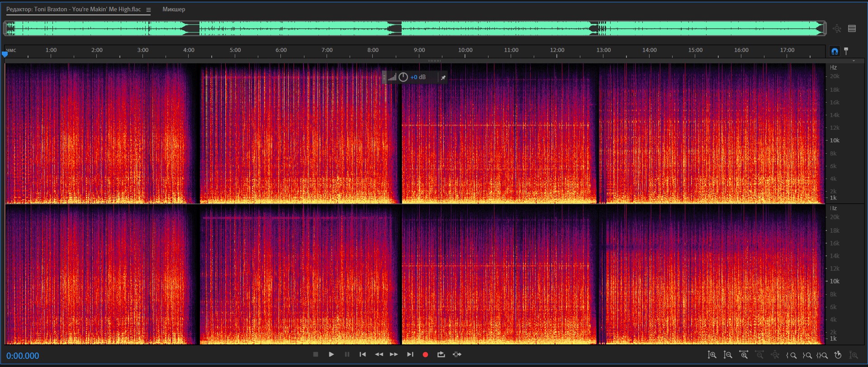Click the +0 dB gain knob in HUD

403,77
